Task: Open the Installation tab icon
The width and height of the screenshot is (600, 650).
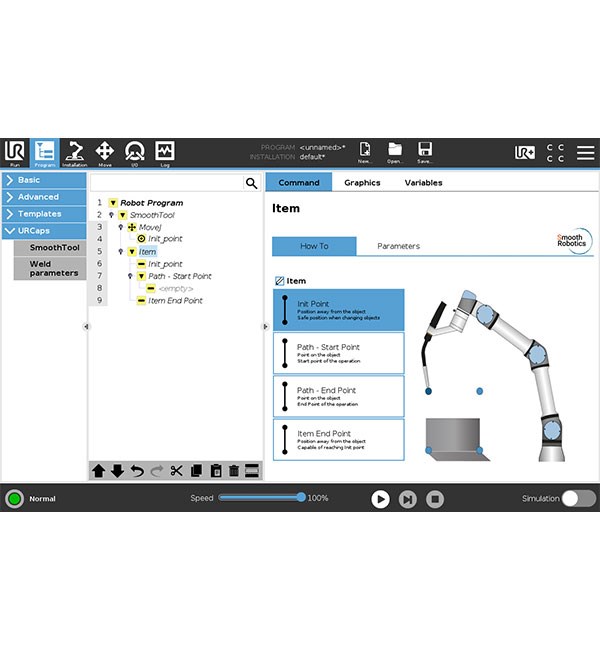Action: tap(75, 153)
